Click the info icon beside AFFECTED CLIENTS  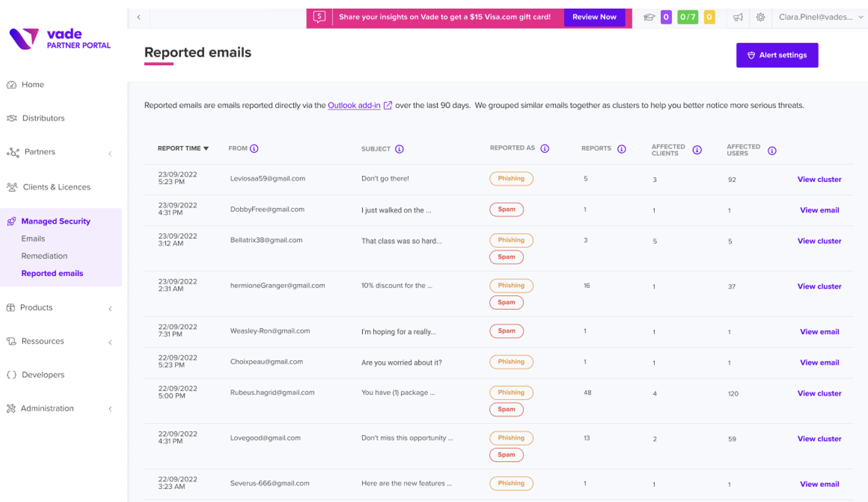point(697,150)
